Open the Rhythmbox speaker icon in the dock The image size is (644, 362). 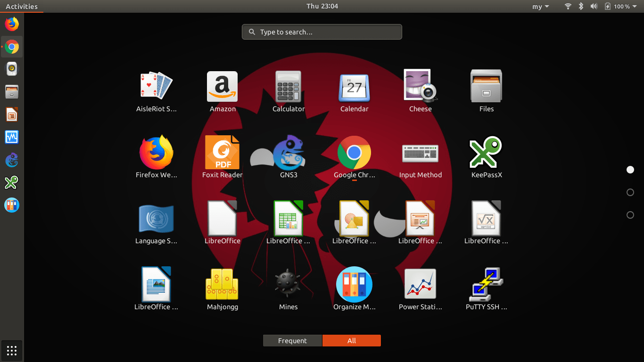[x=12, y=69]
